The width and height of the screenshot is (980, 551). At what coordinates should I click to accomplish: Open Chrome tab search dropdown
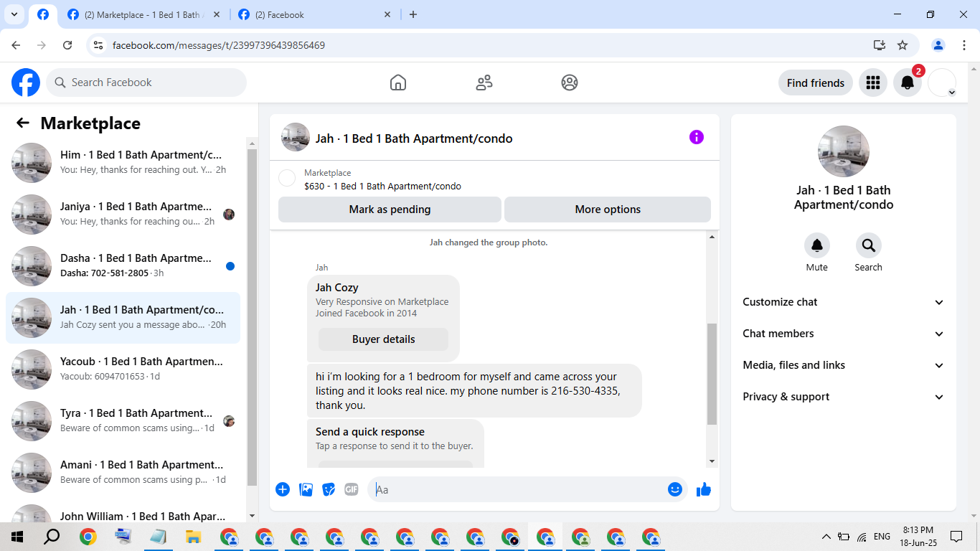(14, 14)
